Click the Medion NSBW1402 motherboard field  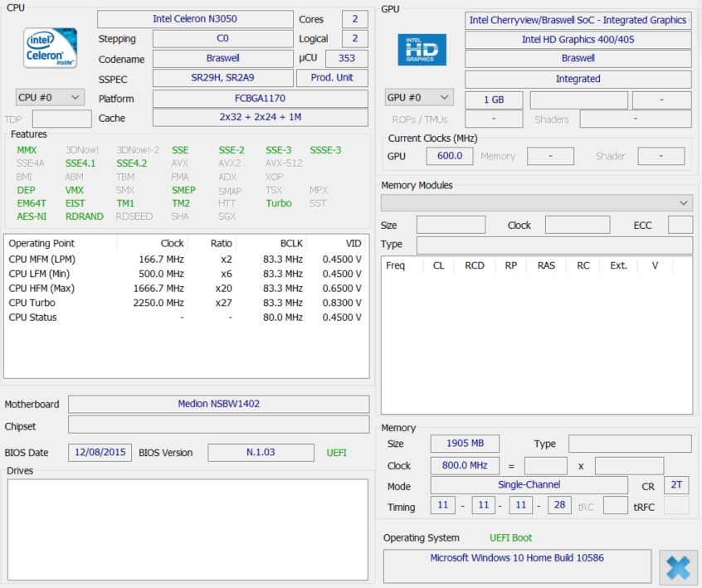pyautogui.click(x=218, y=405)
